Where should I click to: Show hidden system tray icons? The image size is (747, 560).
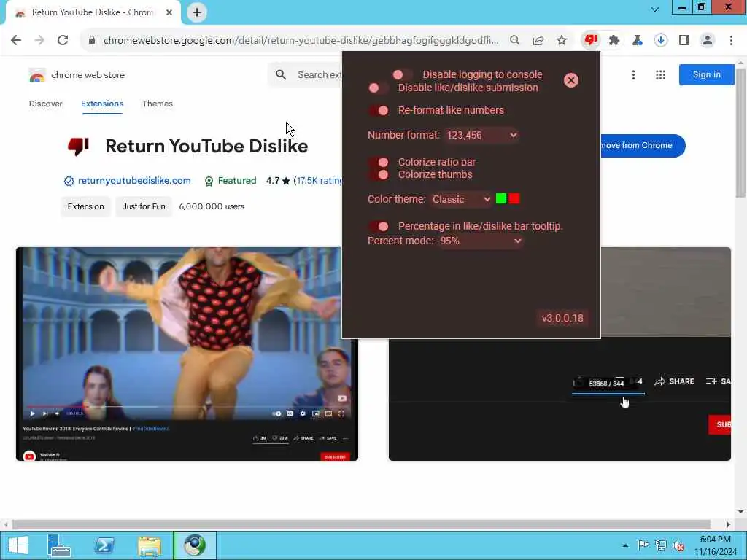[625, 545]
